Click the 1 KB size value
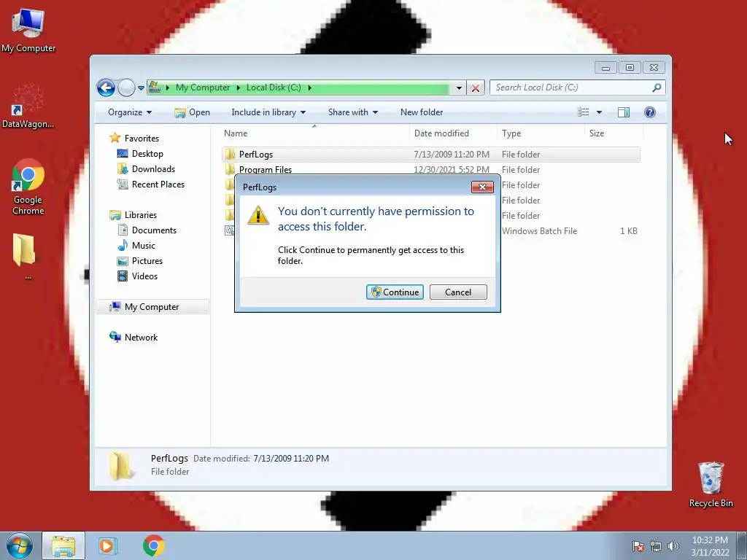Viewport: 747px width, 560px height. coord(628,231)
